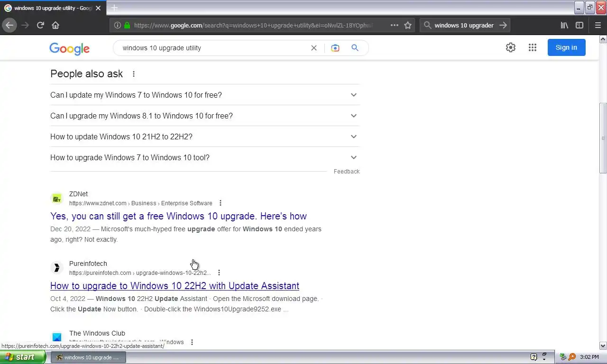This screenshot has height=364, width=607.
Task: Open People also ask options menu
Action: 134,74
